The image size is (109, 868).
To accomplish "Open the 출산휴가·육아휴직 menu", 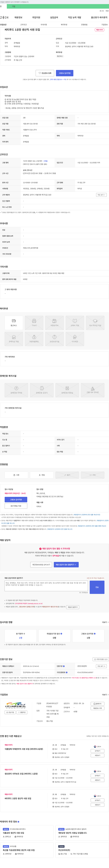I will tap(99, 18).
